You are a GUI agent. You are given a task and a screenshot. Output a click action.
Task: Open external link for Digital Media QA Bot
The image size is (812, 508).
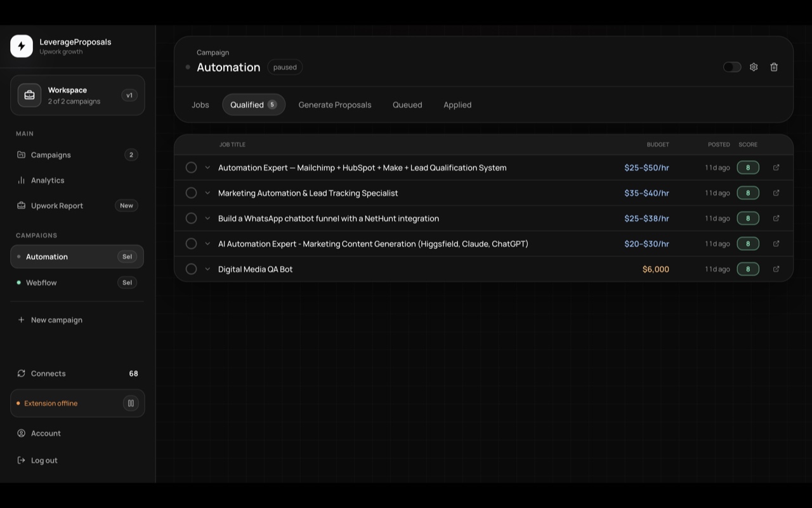[776, 269]
